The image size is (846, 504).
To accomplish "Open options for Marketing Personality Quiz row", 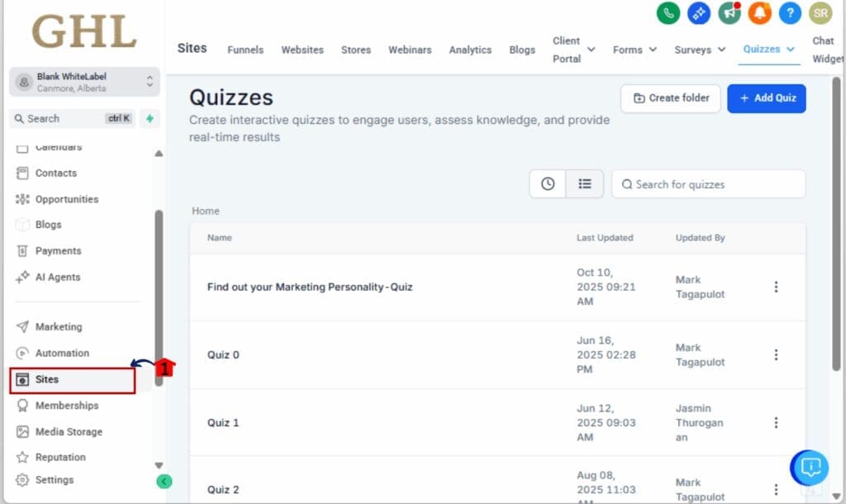I will pos(776,287).
